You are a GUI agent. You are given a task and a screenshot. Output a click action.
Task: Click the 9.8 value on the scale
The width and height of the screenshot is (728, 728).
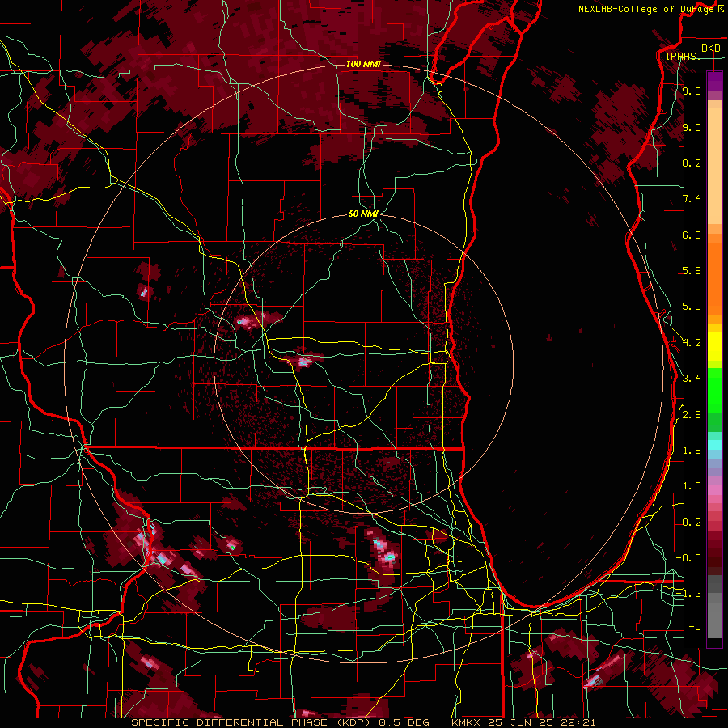[692, 91]
